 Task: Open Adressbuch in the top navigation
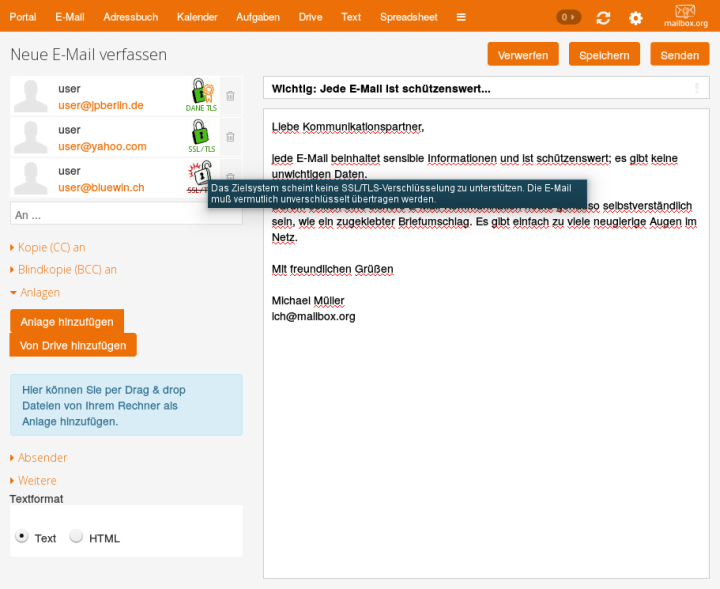(130, 17)
